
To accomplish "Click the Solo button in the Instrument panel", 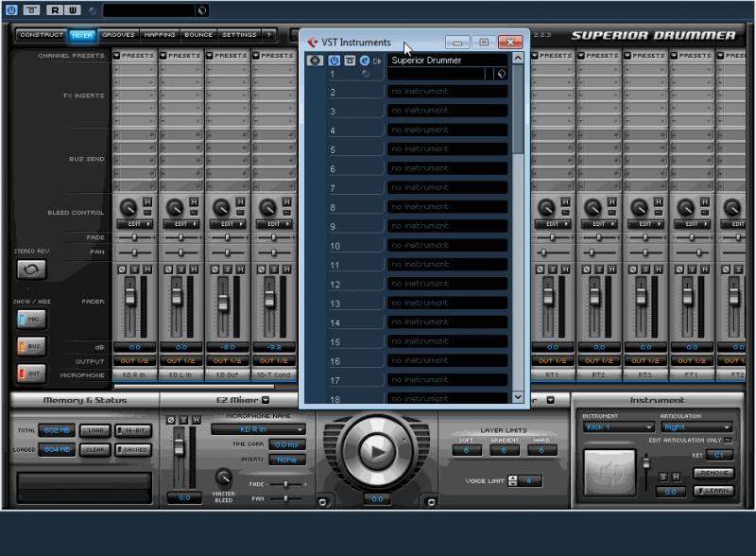I will point(663,477).
